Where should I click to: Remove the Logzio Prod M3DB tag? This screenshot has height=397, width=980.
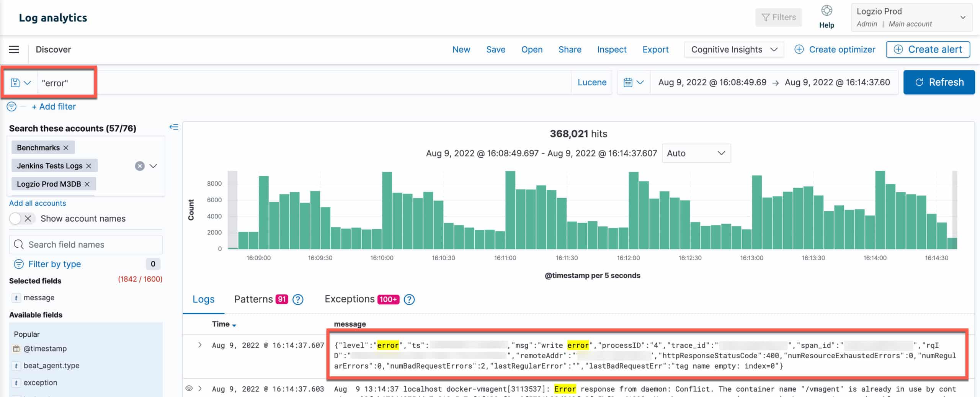[87, 184]
